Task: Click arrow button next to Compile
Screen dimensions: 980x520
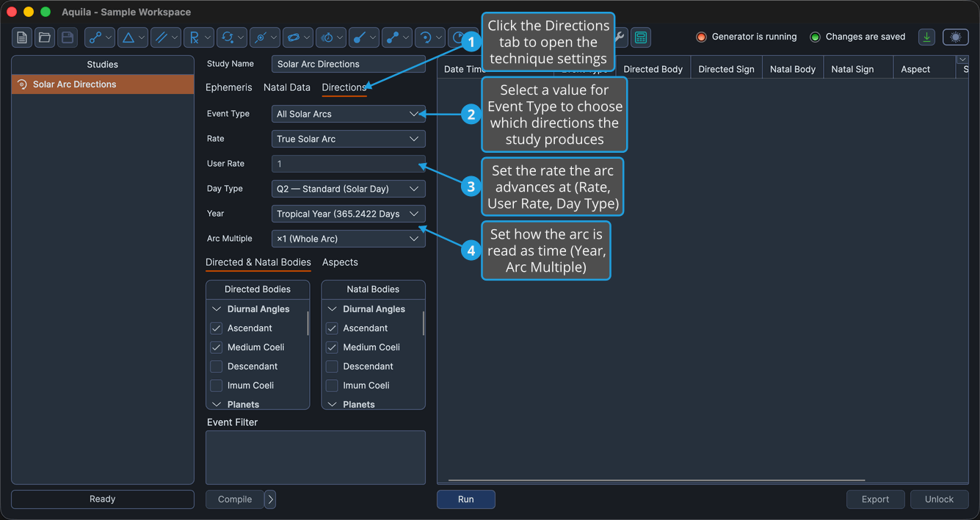Action: (270, 499)
